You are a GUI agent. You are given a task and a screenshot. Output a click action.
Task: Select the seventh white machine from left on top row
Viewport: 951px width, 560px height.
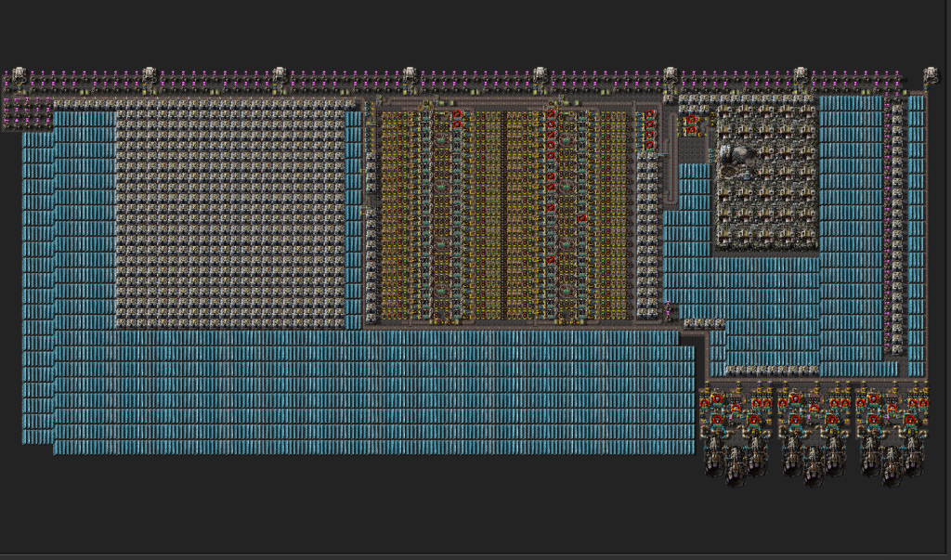pos(801,74)
